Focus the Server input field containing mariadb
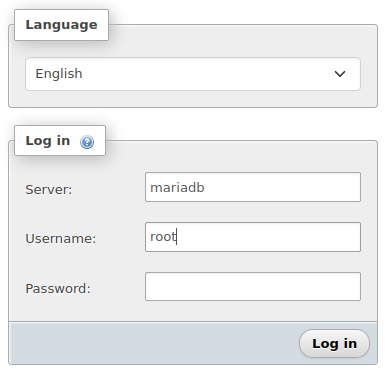The image size is (389, 377). [x=253, y=187]
